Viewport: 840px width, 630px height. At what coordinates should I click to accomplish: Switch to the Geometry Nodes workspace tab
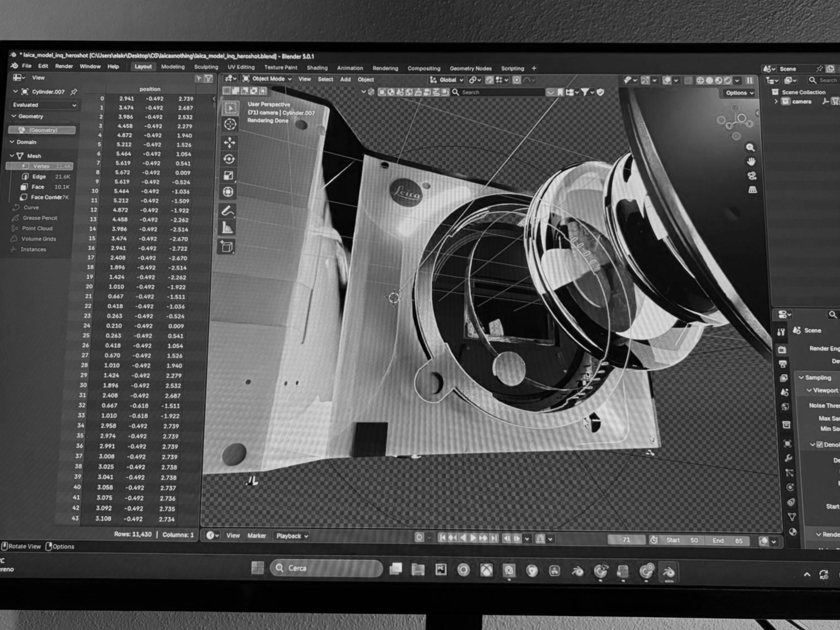tap(470, 68)
